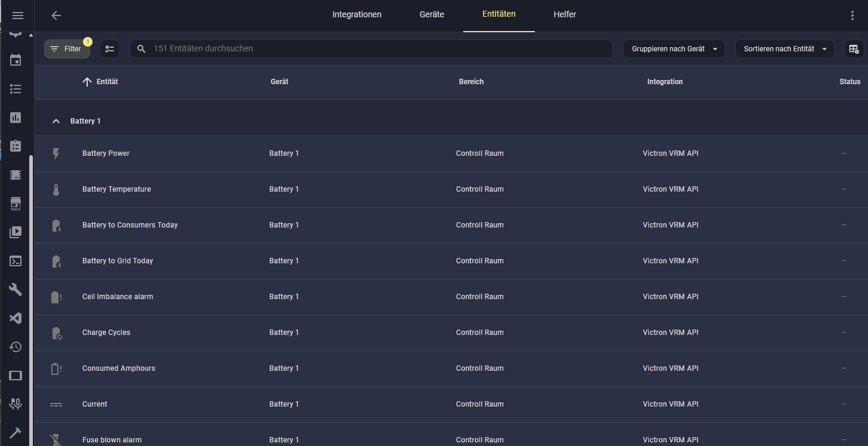Image resolution: width=868 pixels, height=446 pixels.
Task: Click the wrench tools sidebar icon
Action: click(x=16, y=290)
